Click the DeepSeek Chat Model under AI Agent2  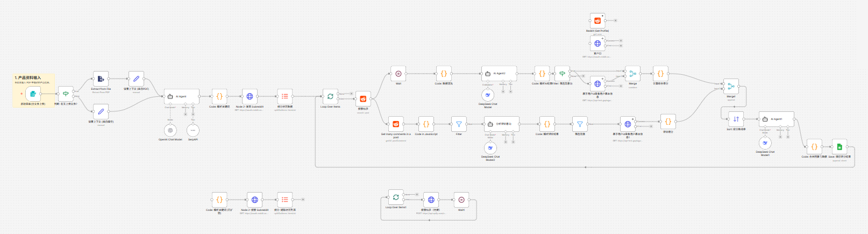(488, 95)
